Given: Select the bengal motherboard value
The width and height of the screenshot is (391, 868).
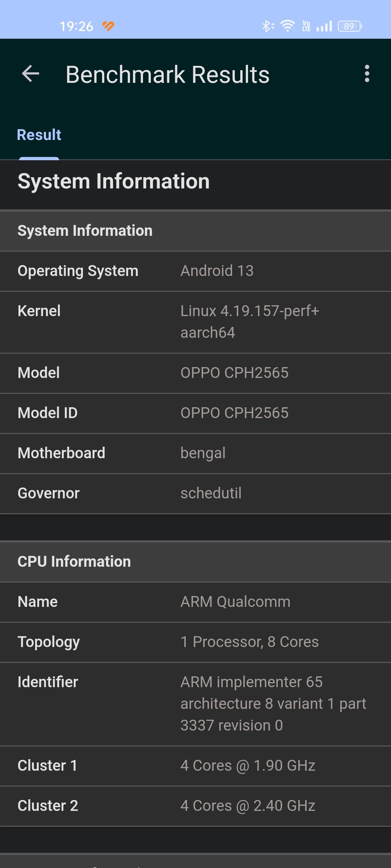Looking at the screenshot, I should pos(203,454).
